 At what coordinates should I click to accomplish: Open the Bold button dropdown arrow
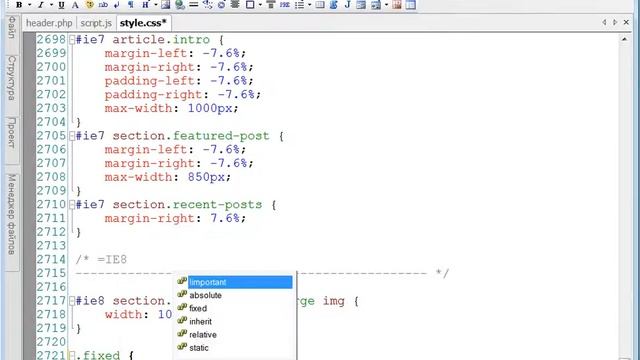coord(29,5)
